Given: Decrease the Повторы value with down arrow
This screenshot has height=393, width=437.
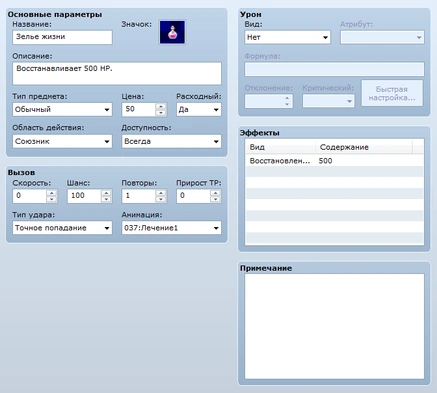Looking at the screenshot, I should click(161, 199).
